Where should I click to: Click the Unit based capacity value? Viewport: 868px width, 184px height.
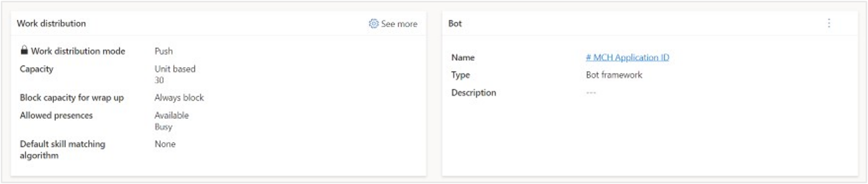pyautogui.click(x=175, y=69)
